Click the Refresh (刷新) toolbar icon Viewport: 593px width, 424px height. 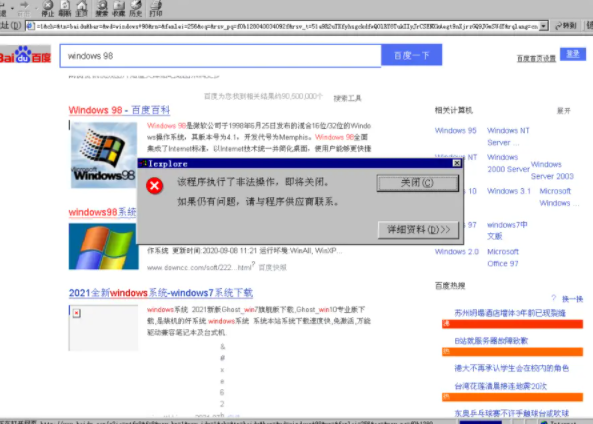tap(65, 8)
